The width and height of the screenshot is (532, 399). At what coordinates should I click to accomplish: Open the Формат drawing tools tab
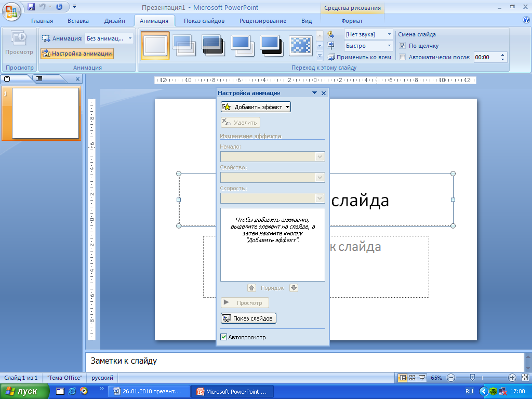tap(352, 21)
